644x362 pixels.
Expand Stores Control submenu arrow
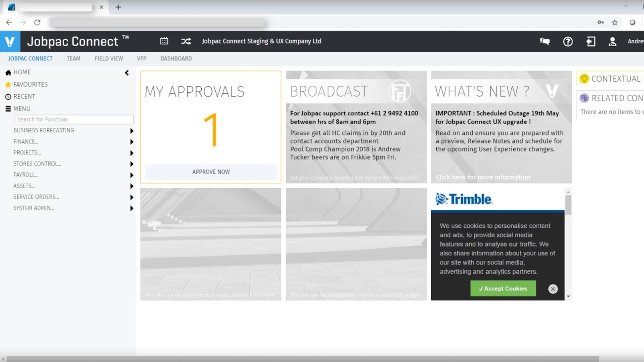pyautogui.click(x=131, y=164)
